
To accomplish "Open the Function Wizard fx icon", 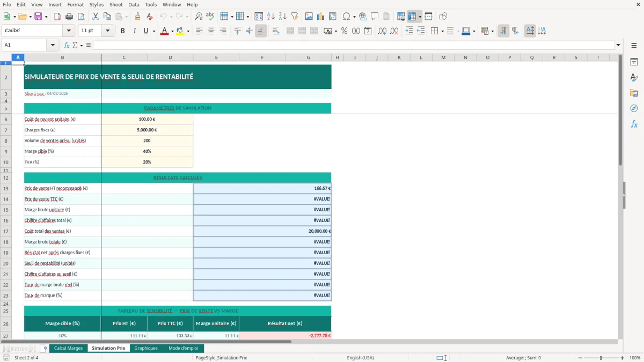I will (67, 45).
